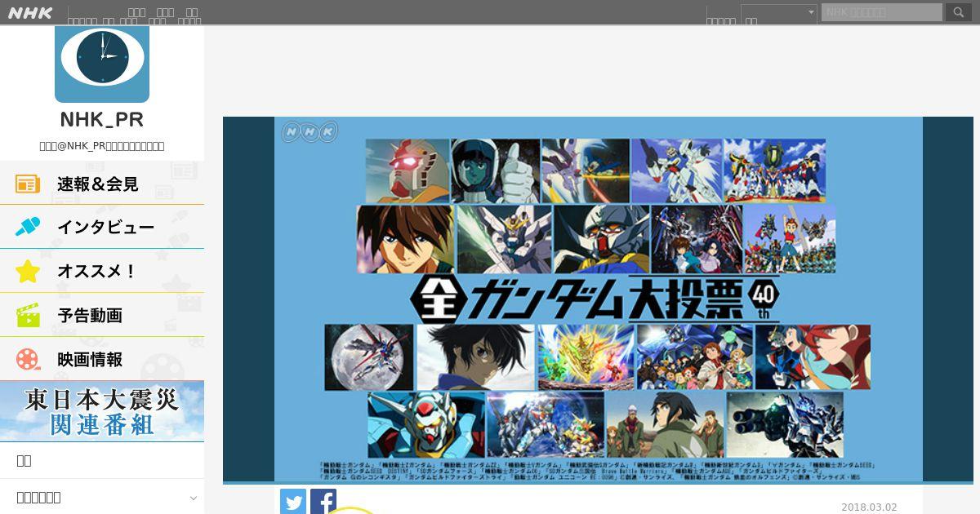Click the NHK logo in the top bar
The height and width of the screenshot is (514, 980).
tap(30, 12)
